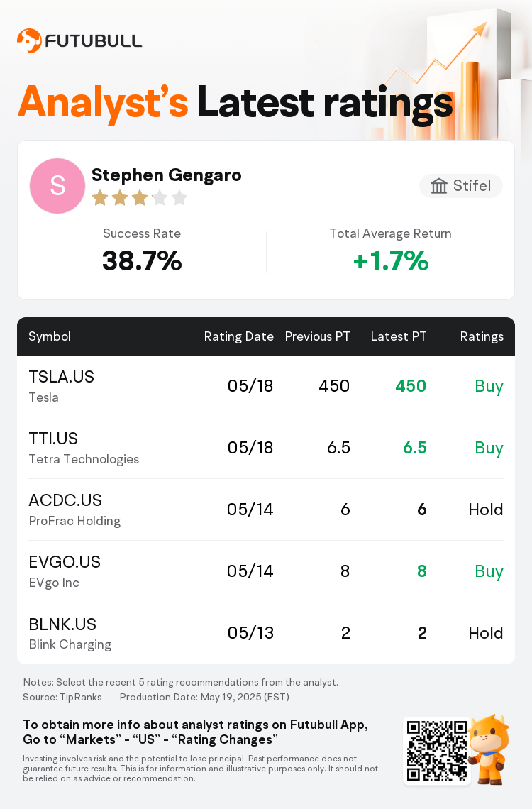The image size is (532, 809).
Task: Click the Stephen Gengaro analyst name
Action: click(167, 175)
